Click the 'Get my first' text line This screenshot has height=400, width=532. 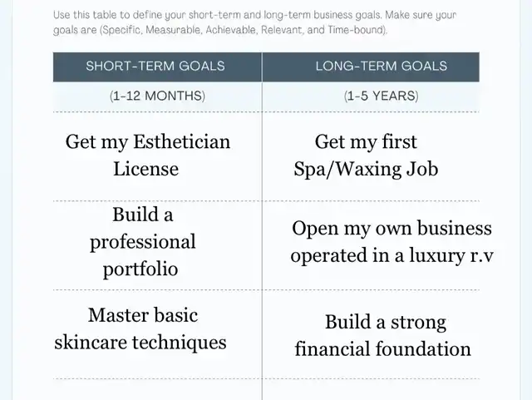tap(366, 141)
